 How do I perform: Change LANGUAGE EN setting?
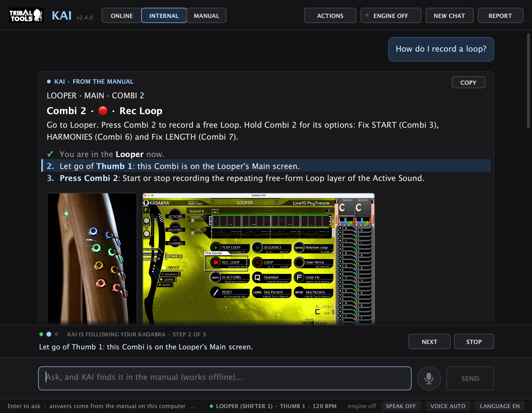click(x=499, y=406)
